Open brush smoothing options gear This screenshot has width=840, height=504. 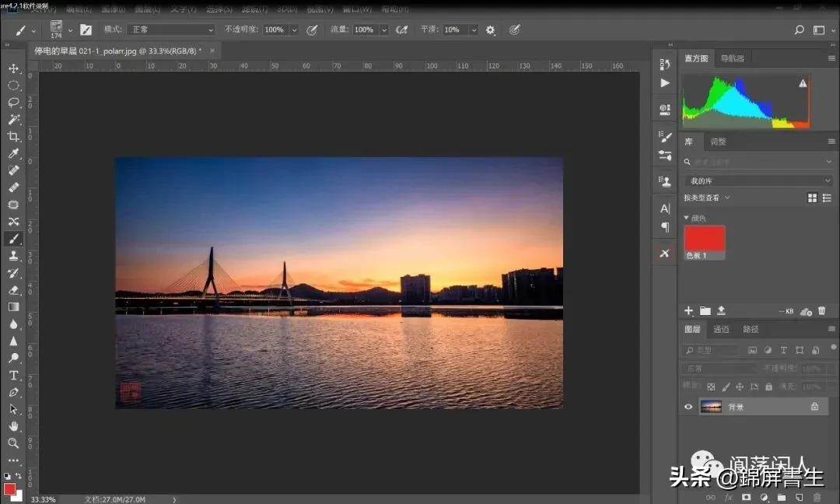tap(490, 30)
